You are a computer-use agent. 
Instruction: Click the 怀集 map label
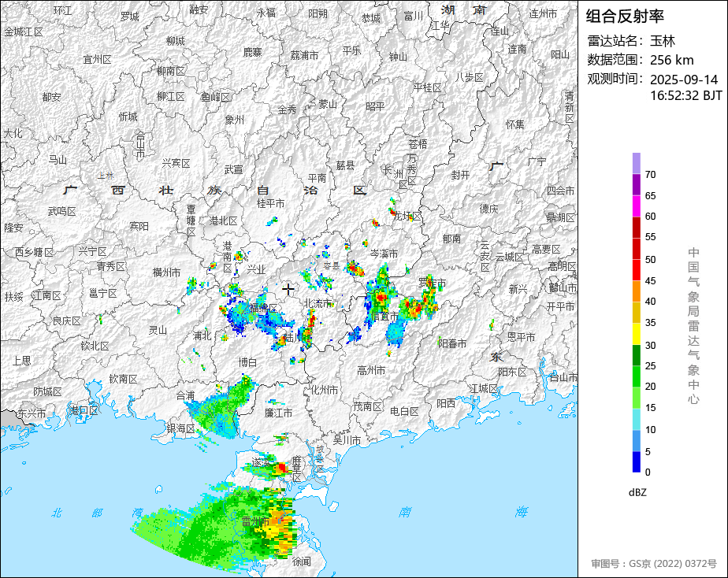tap(515, 124)
